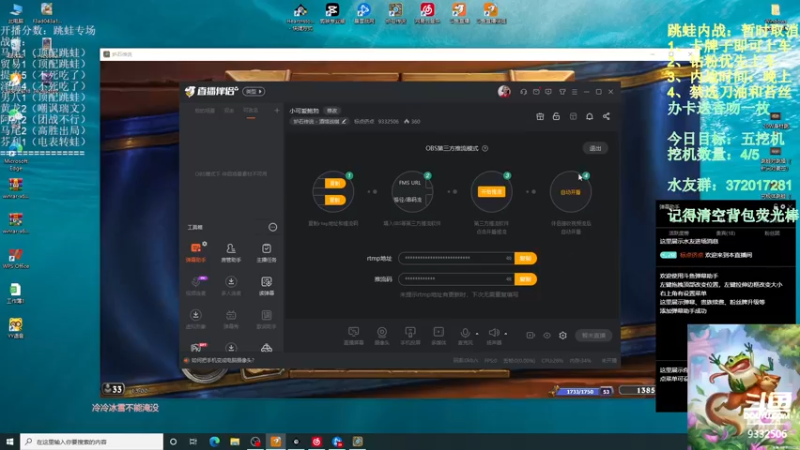
Task: Edit the room category pencil icon
Action: pyautogui.click(x=344, y=121)
